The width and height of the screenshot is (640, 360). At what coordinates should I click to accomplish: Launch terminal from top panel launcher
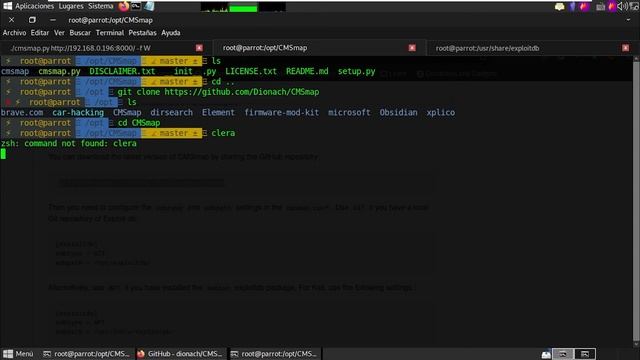[x=136, y=6]
